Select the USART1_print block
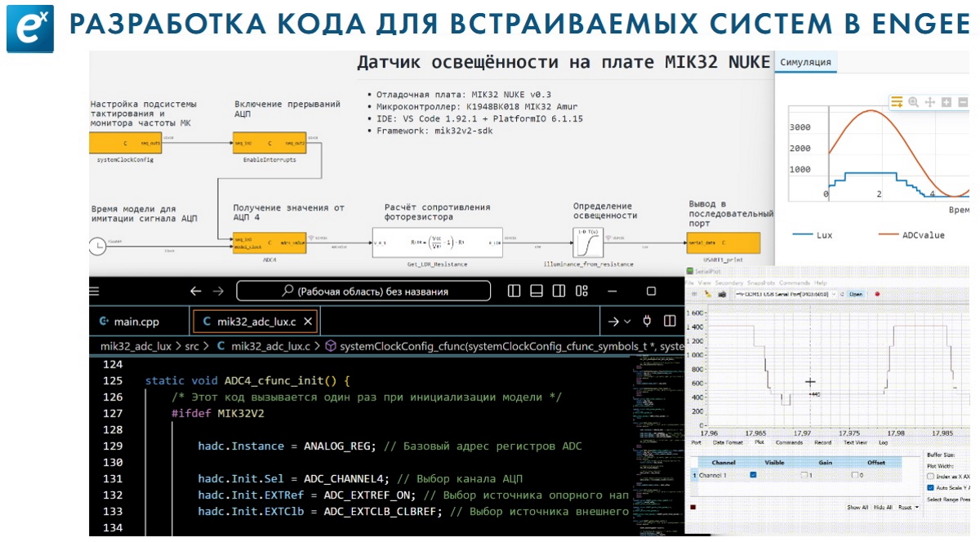The image size is (980, 542). (724, 243)
